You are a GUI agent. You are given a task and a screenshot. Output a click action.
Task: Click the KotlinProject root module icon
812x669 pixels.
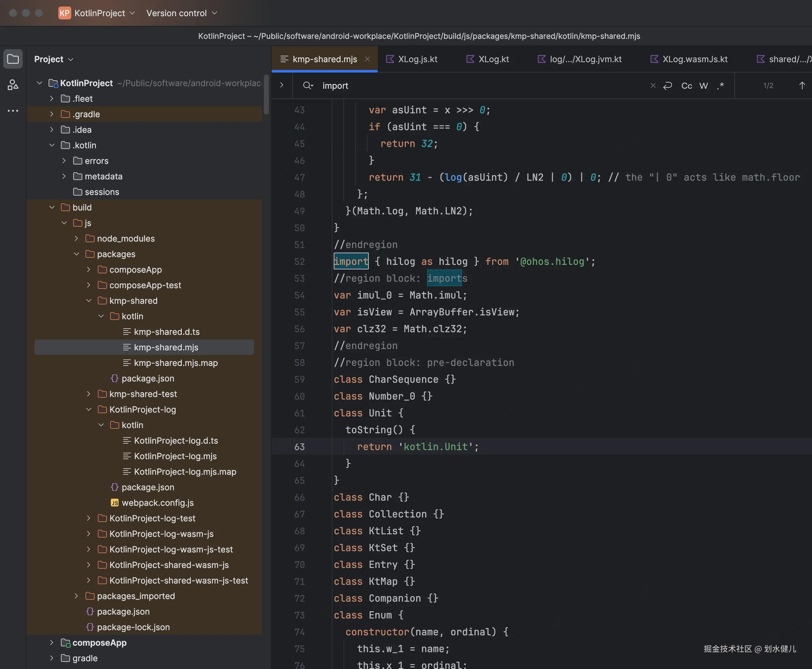click(53, 83)
